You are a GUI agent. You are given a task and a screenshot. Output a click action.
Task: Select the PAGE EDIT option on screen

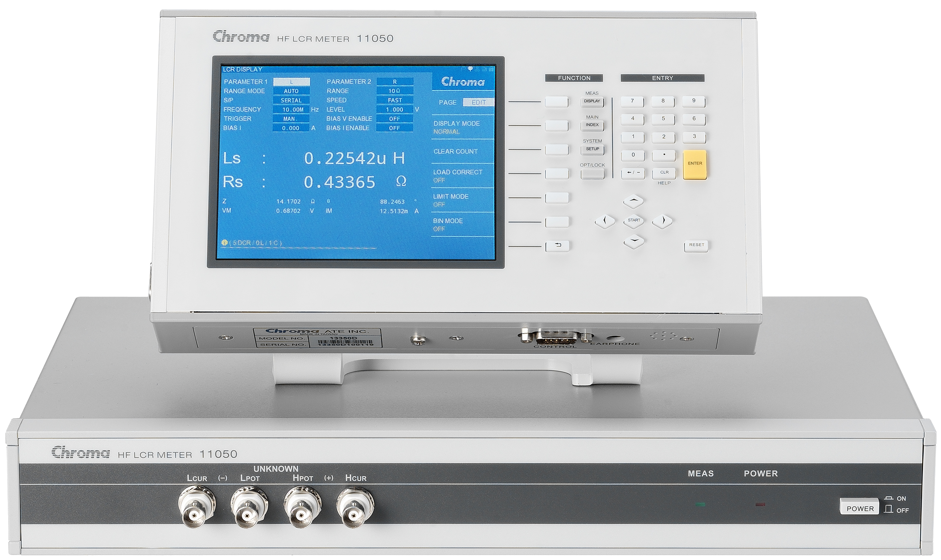click(479, 102)
